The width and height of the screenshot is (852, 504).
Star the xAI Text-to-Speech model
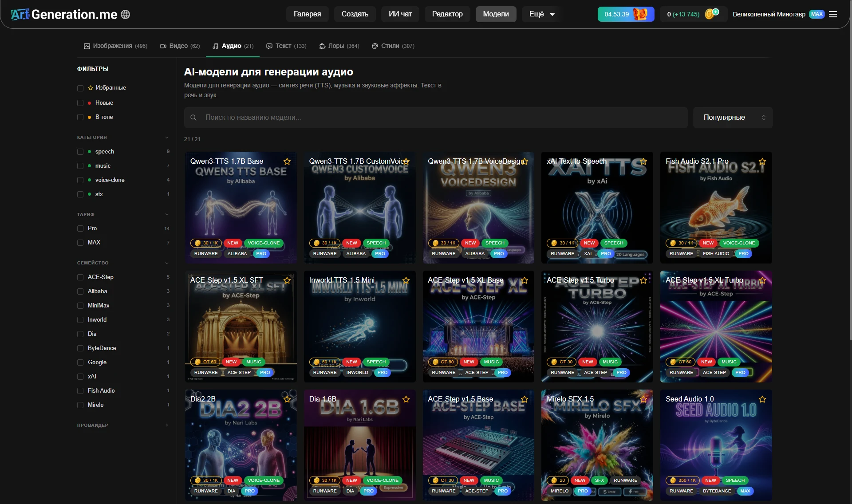pos(643,161)
